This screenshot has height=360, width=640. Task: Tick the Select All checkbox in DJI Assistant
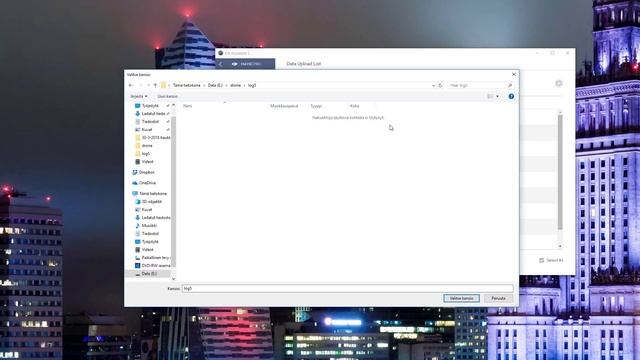542,260
